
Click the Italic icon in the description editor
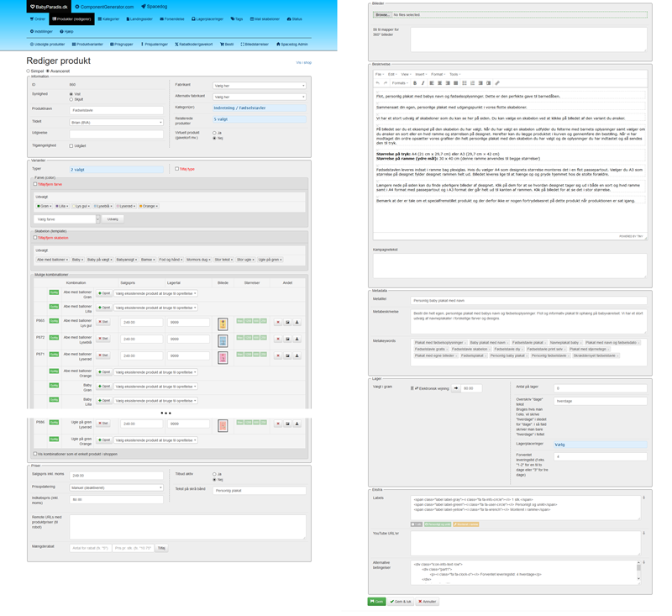(x=423, y=83)
